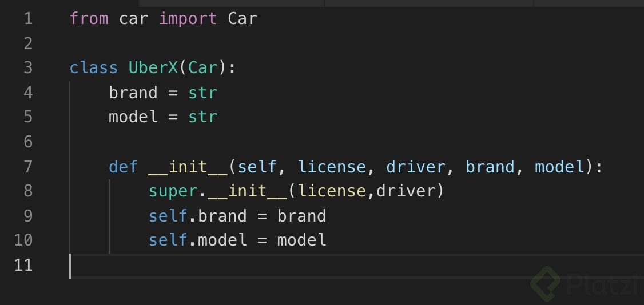Viewport: 644px width, 305px height.
Task: Click line number 3 in the gutter
Action: pyautogui.click(x=28, y=68)
